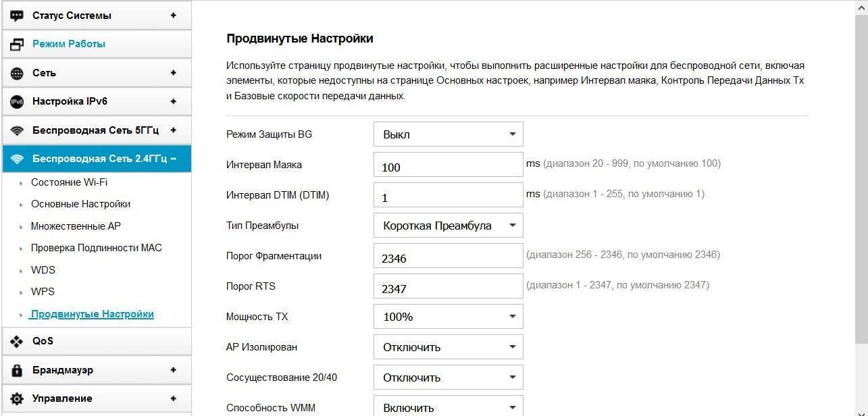868x416 pixels.
Task: Click the QoS sidebar icon
Action: (x=17, y=342)
